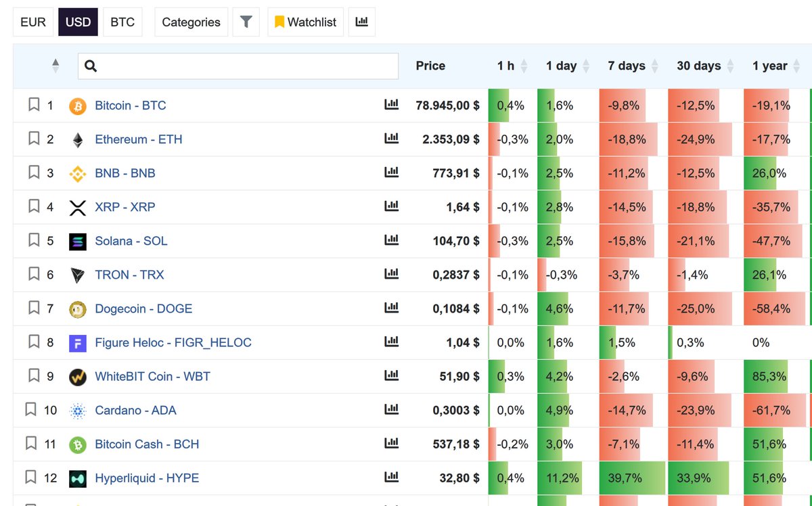Click the Bitcoin price 78.945,00 $
The image size is (812, 506).
pos(447,106)
